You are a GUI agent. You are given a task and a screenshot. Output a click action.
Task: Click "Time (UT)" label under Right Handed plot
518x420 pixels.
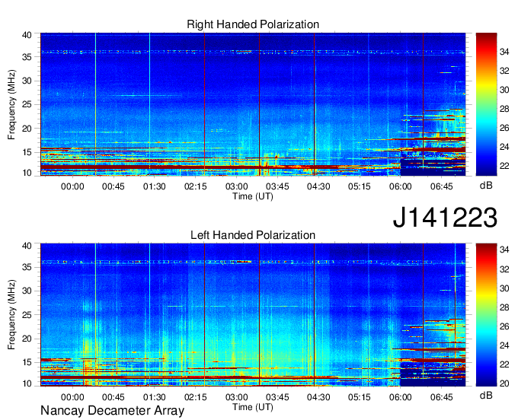point(253,196)
